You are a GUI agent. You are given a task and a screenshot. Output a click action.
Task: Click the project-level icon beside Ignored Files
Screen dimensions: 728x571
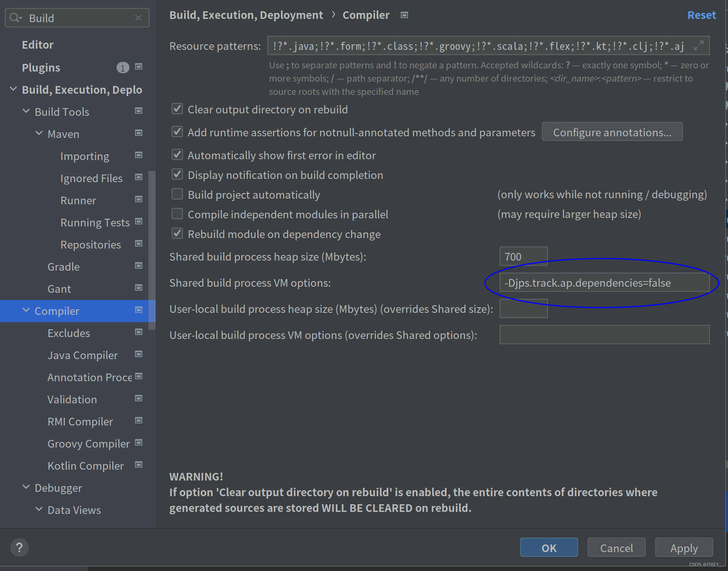(139, 177)
